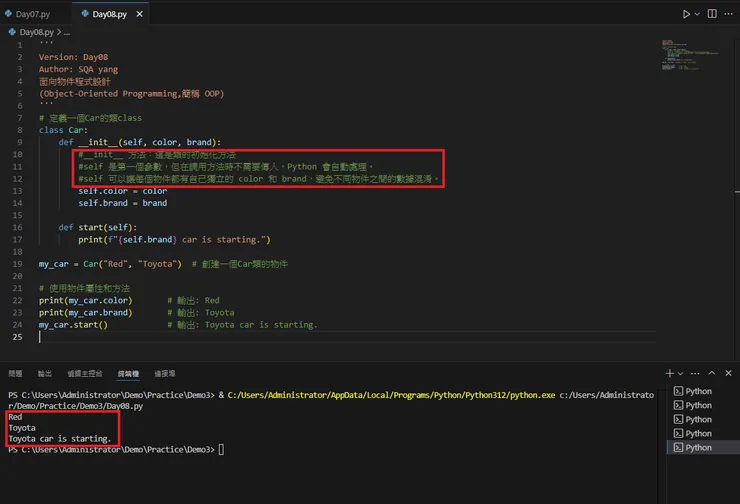Viewport: 740px width, 504px height.
Task: Click 'my_car = Car("Red", "Toyota")' line
Action: point(110,264)
